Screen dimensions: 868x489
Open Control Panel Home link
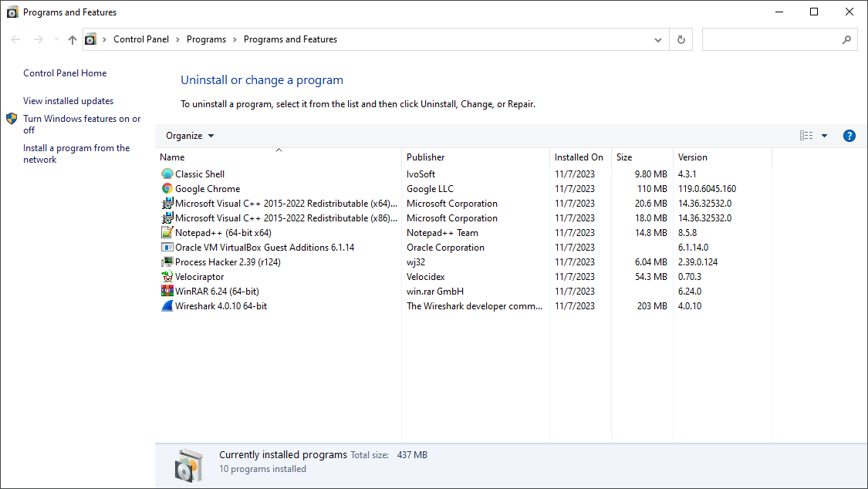65,73
